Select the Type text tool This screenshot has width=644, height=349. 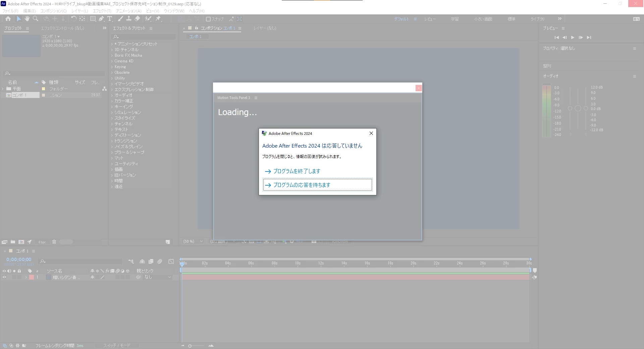tap(110, 19)
